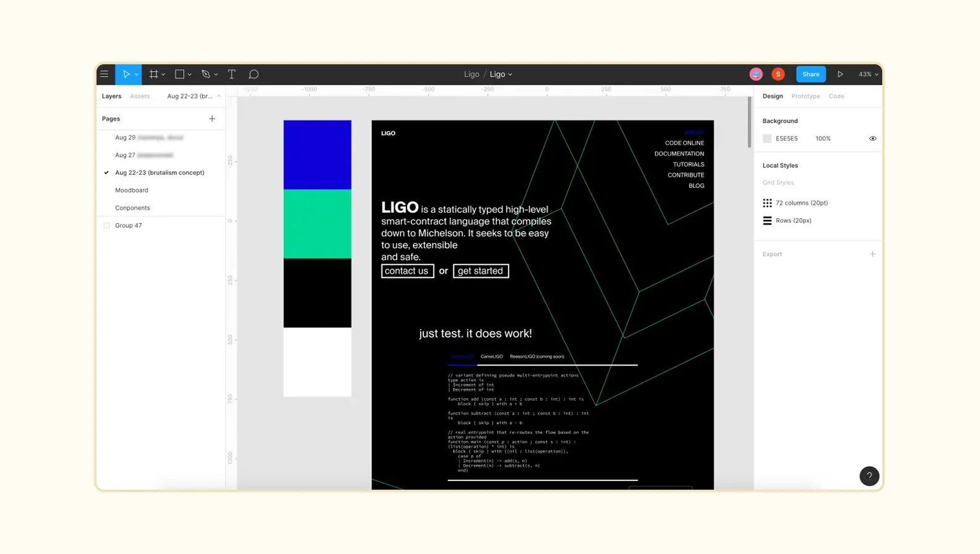This screenshot has width=980, height=554.
Task: Click DOCUMENTATION nav link in design
Action: [679, 154]
